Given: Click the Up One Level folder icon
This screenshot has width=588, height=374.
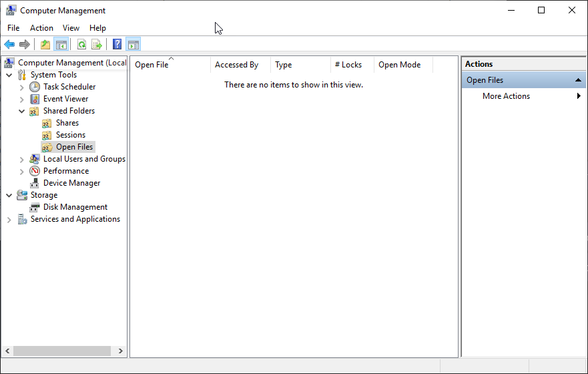Looking at the screenshot, I should (45, 45).
